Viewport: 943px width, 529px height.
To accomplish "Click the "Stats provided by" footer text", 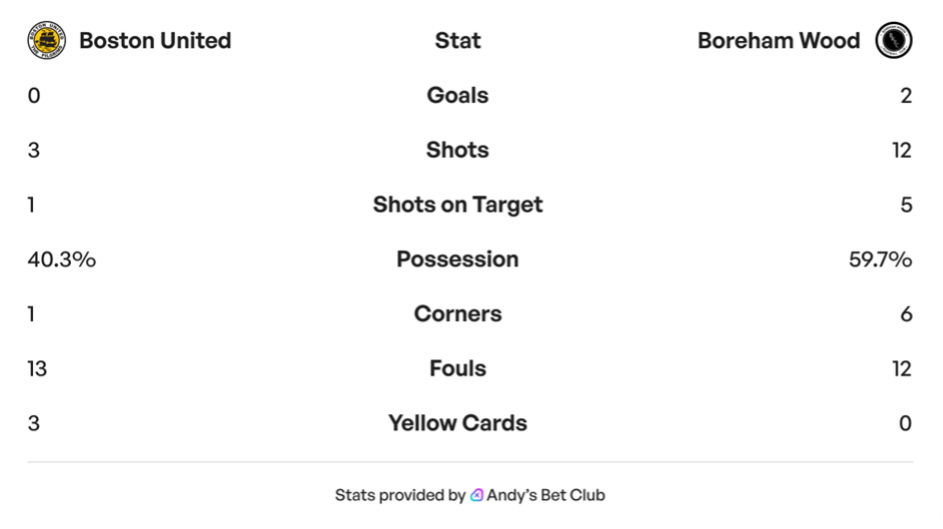I will [x=400, y=495].
